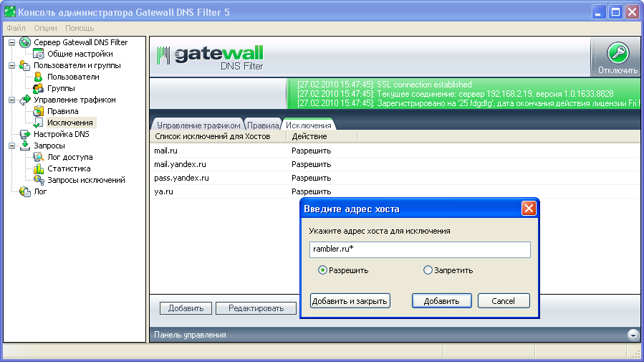Collapse the Пользователи и группы tree node

coord(12,65)
